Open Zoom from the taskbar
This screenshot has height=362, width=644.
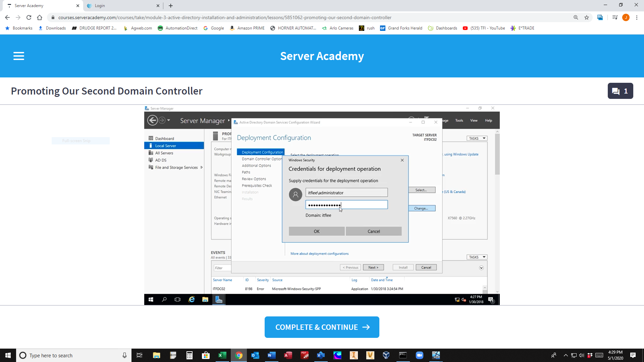tap(419, 355)
